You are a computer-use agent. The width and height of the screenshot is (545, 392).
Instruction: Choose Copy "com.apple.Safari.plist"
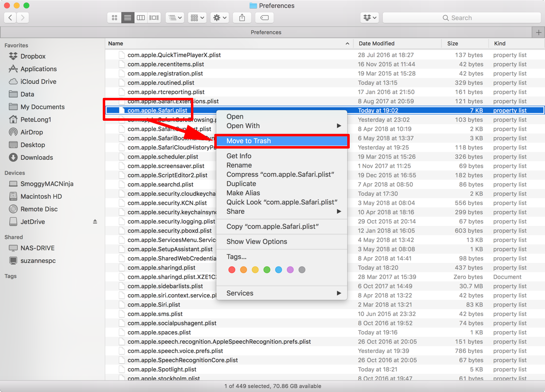pos(282,226)
